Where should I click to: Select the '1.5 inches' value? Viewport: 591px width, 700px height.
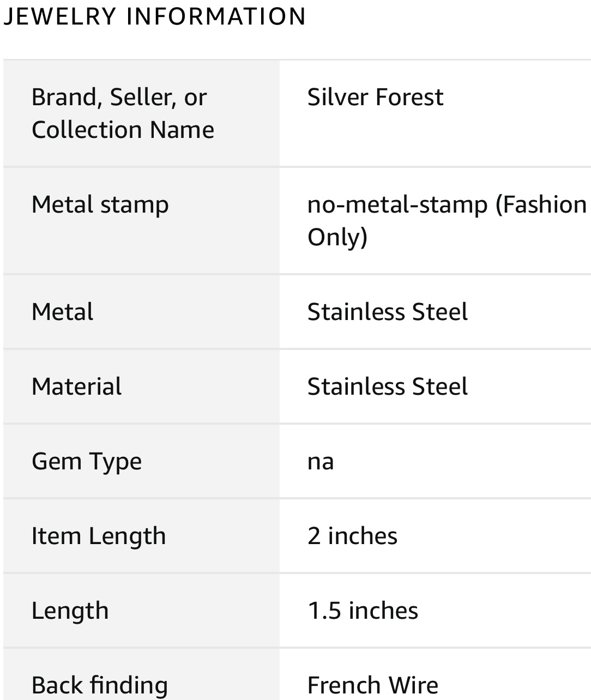363,611
